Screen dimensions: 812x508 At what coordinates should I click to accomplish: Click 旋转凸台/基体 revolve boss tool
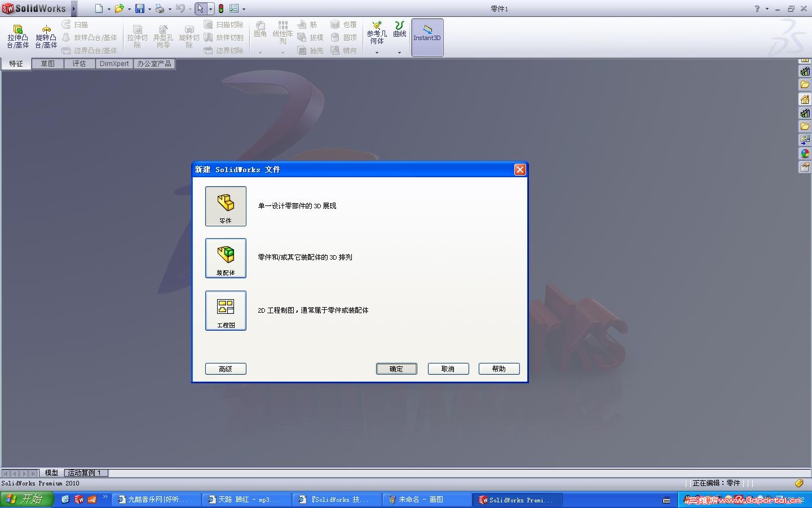(x=46, y=37)
